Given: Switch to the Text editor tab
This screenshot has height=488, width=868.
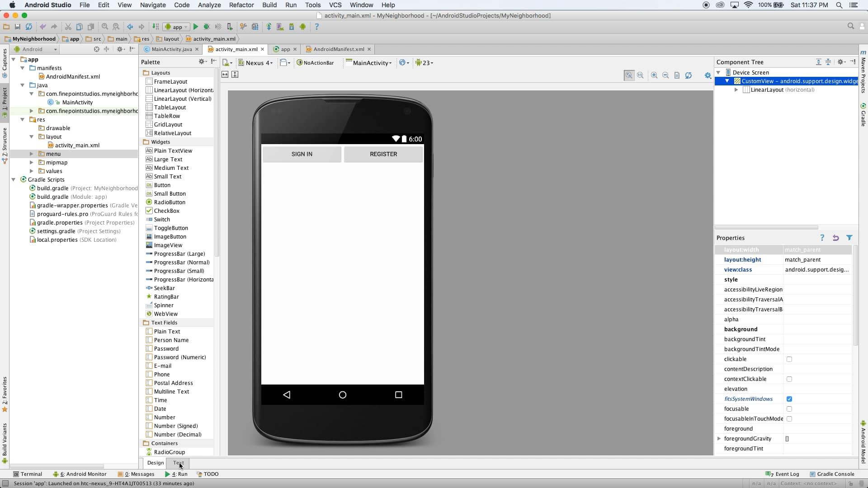Looking at the screenshot, I should (178, 463).
